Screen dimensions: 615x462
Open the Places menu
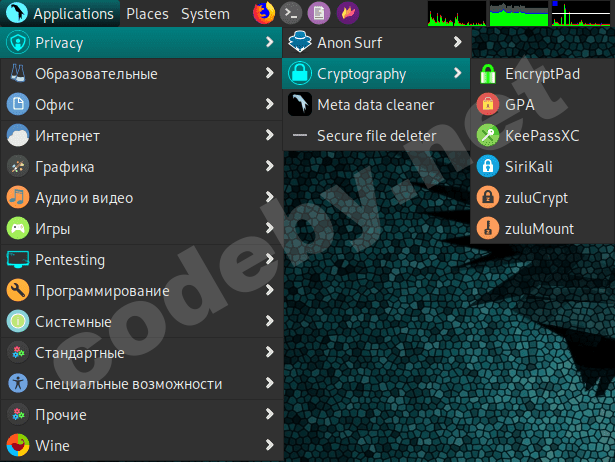(147, 14)
